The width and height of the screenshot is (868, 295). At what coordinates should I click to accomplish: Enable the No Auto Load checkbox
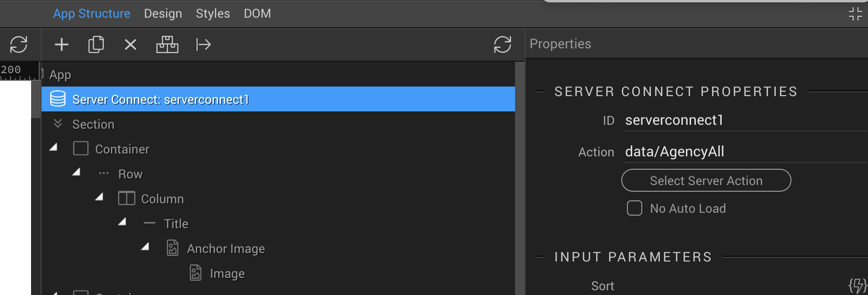click(x=635, y=208)
